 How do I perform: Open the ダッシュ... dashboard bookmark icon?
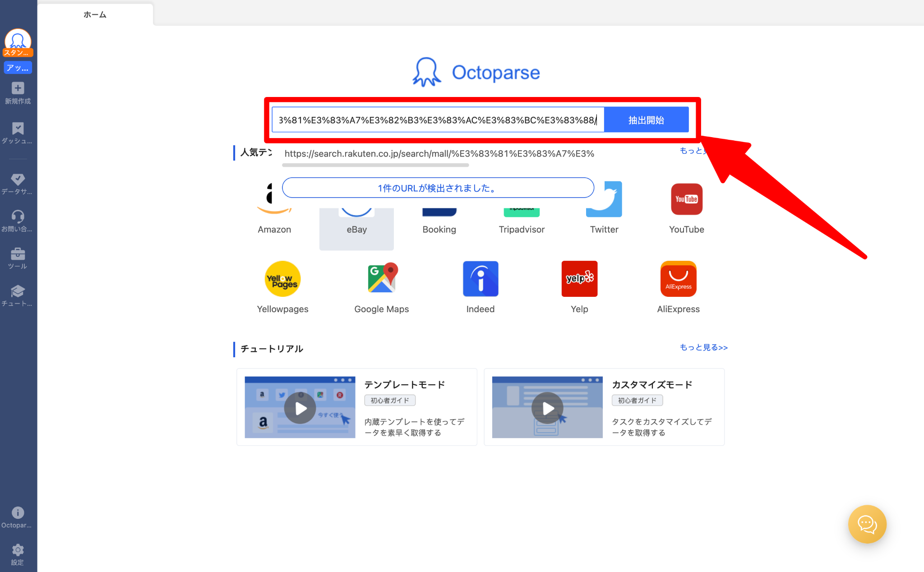[18, 129]
